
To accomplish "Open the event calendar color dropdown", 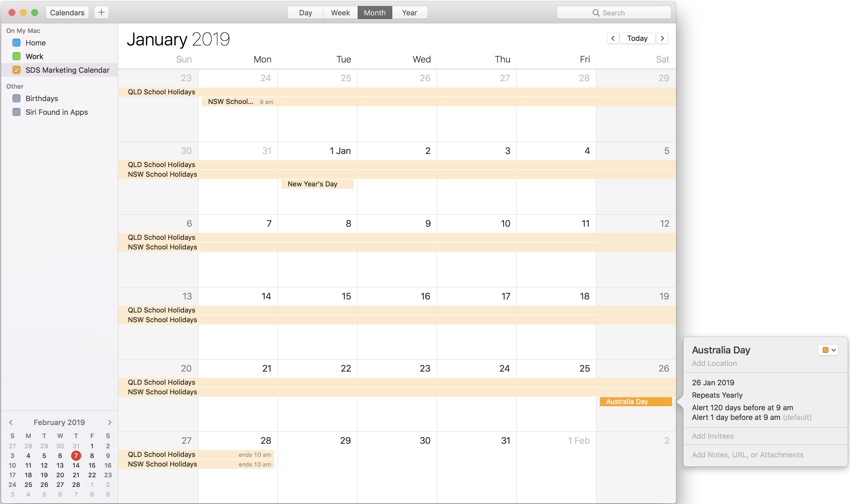I will (x=828, y=350).
